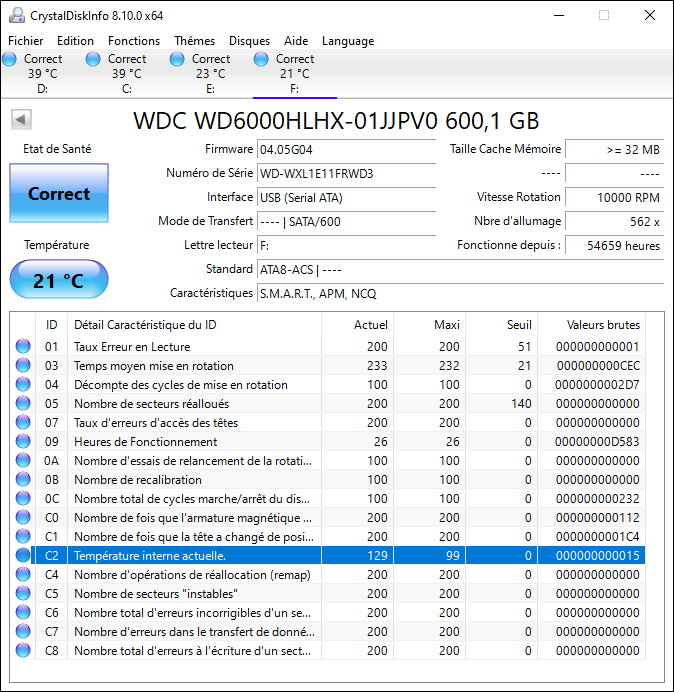Click the status orb for ID 0B
674x692 pixels.
(x=23, y=479)
